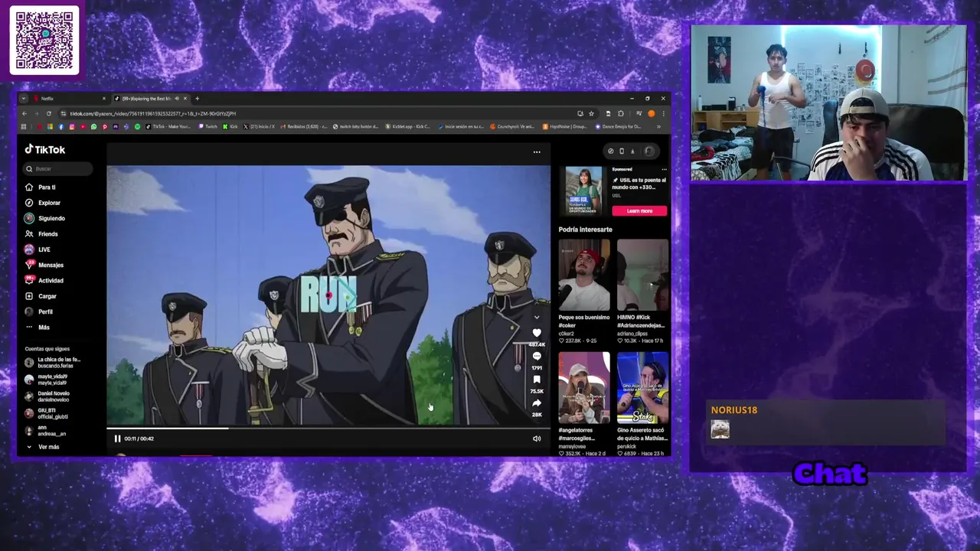The height and width of the screenshot is (551, 980).
Task: Bookmark this page with star icon
Action: [x=591, y=113]
